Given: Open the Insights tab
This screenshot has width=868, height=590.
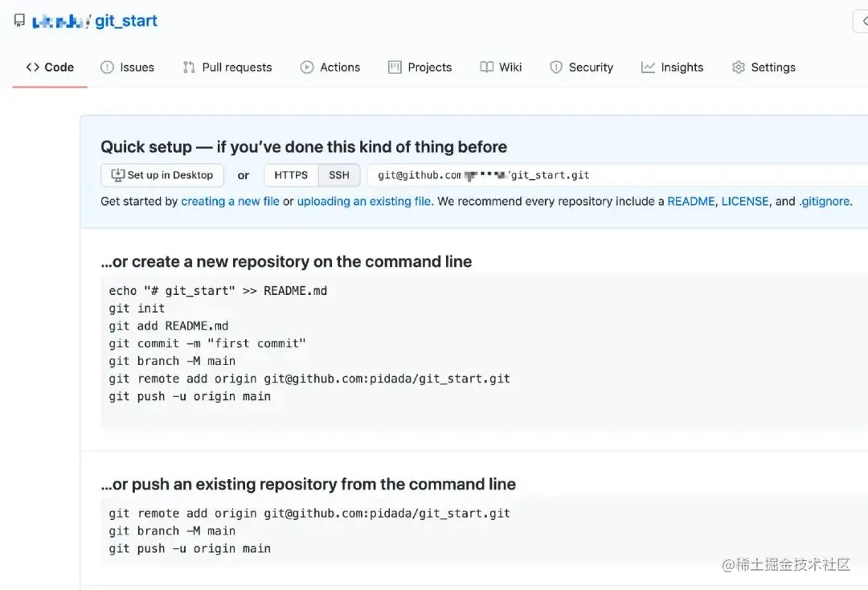Looking at the screenshot, I should pos(672,67).
